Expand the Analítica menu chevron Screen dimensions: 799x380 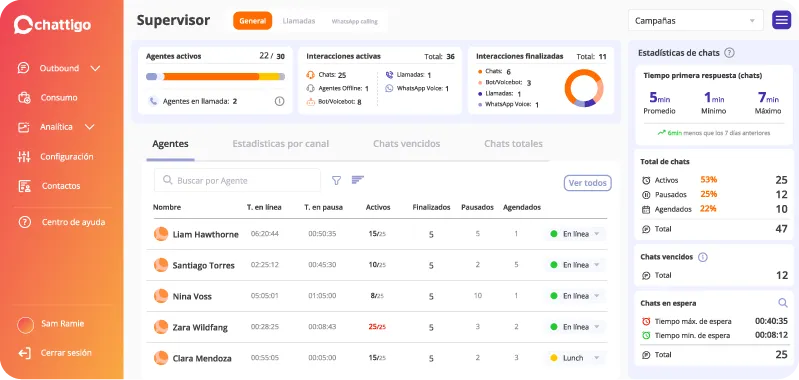tap(90, 127)
